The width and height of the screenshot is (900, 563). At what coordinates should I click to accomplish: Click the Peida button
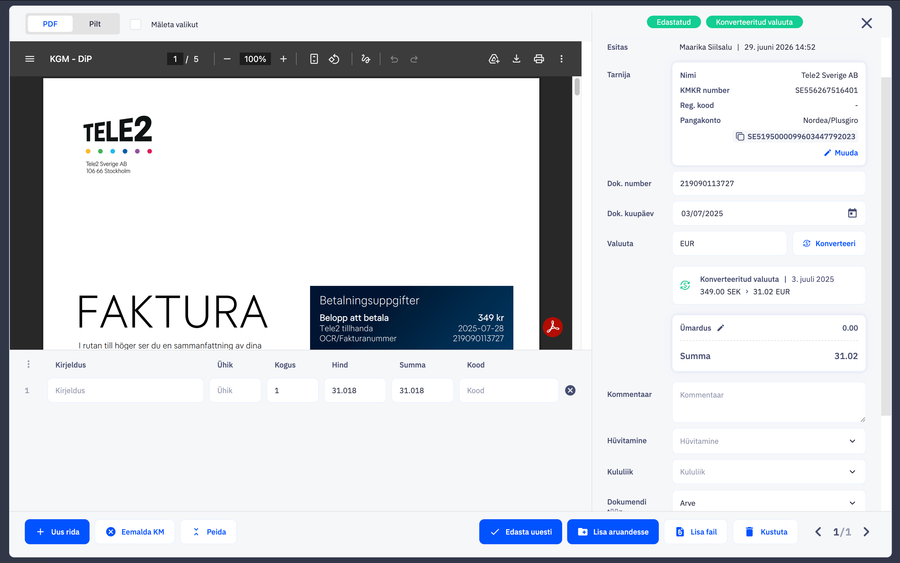click(208, 532)
